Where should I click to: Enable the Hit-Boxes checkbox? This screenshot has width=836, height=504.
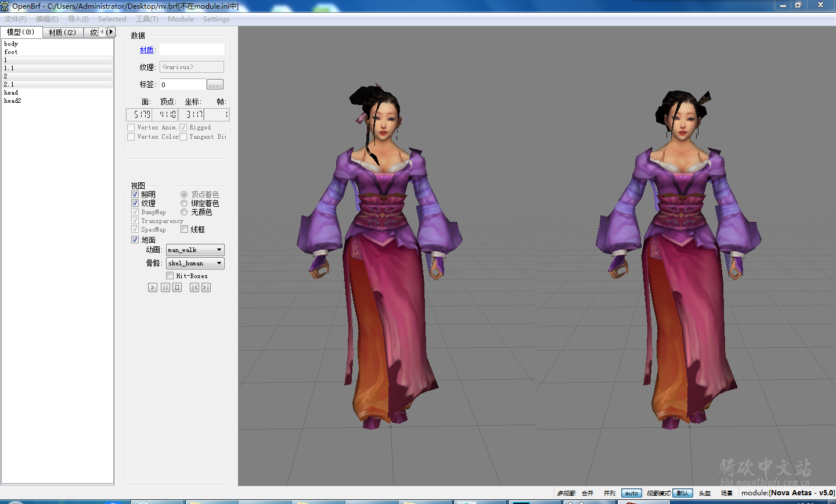tap(170, 276)
